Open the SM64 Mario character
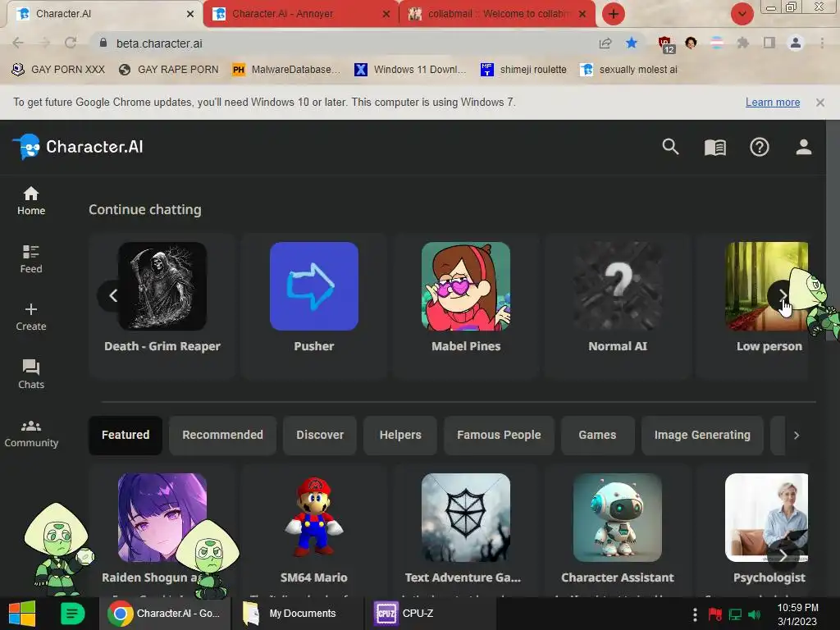 coord(314,532)
